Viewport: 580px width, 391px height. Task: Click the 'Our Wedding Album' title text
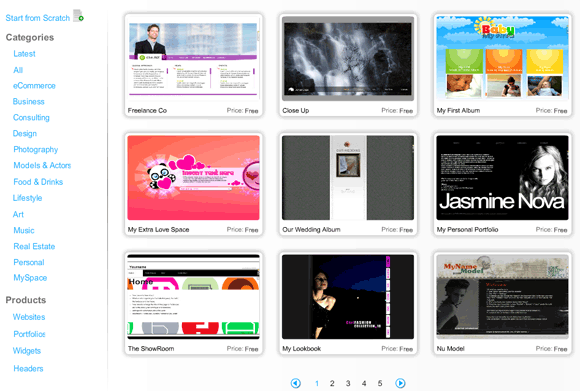pyautogui.click(x=311, y=229)
